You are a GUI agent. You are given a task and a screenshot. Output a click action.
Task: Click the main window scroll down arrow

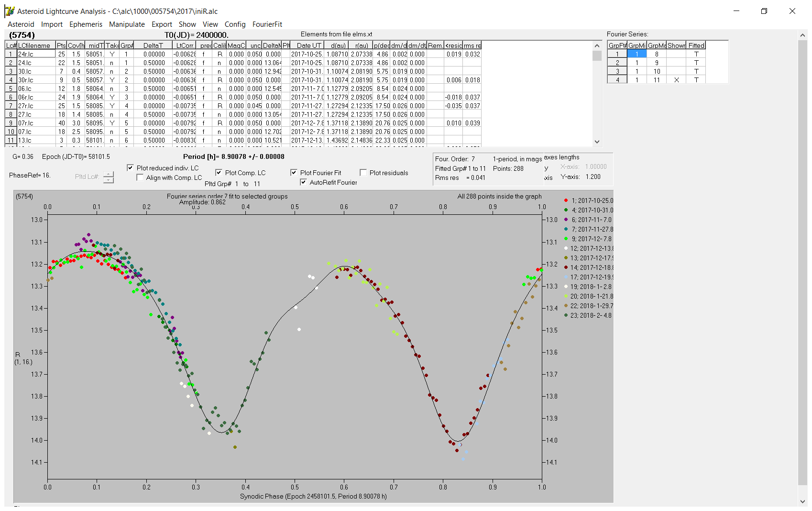[x=802, y=501]
